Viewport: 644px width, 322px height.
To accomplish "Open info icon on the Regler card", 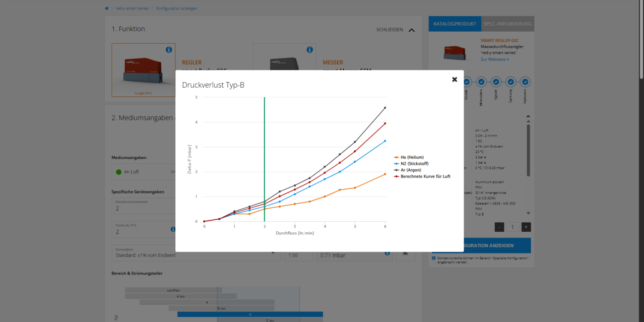I will [169, 50].
